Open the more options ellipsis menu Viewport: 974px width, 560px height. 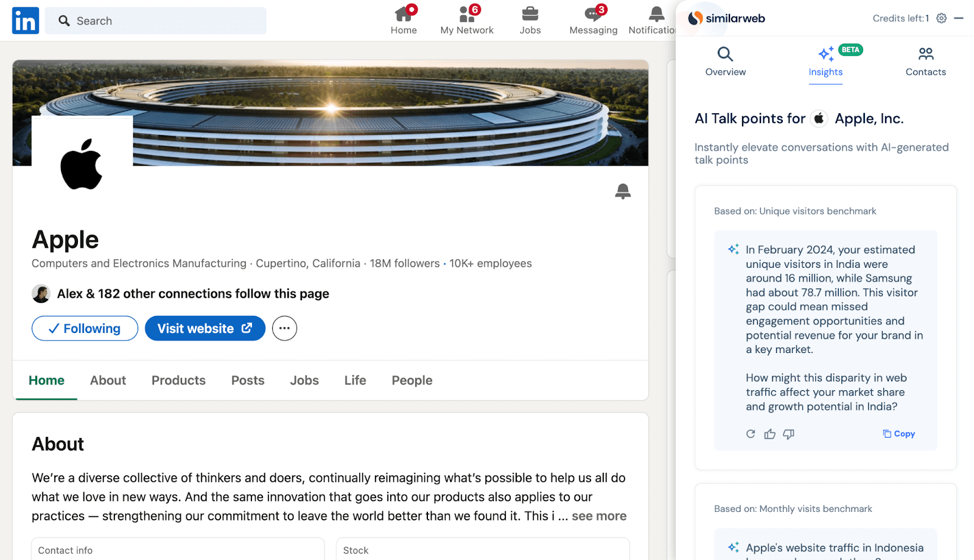coord(284,329)
